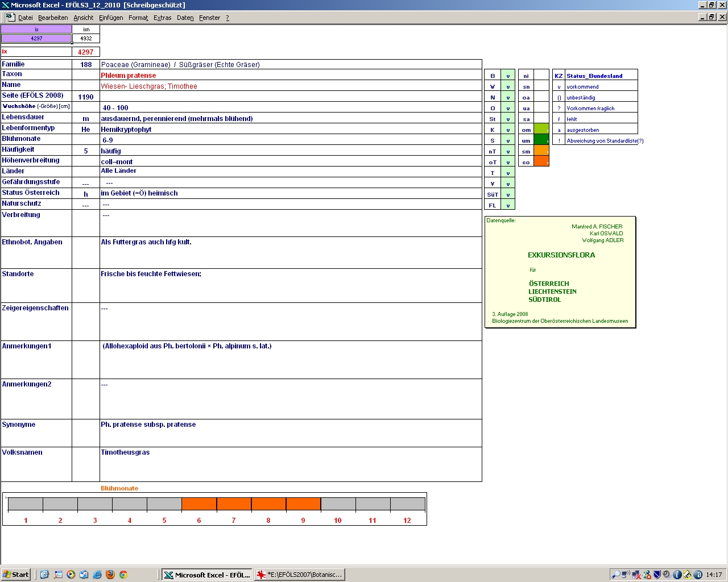Click the disconnected network tray icon
The width and height of the screenshot is (728, 582).
(x=636, y=575)
